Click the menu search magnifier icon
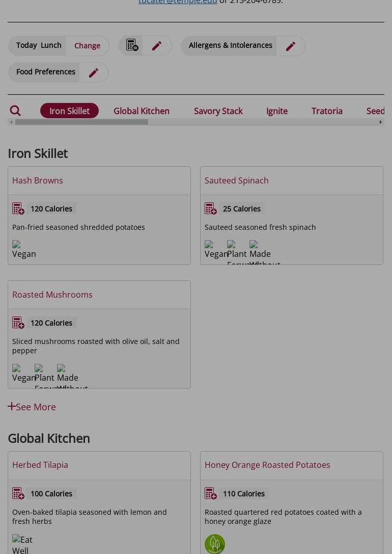Screen dimensions: 392x554 coord(15,111)
